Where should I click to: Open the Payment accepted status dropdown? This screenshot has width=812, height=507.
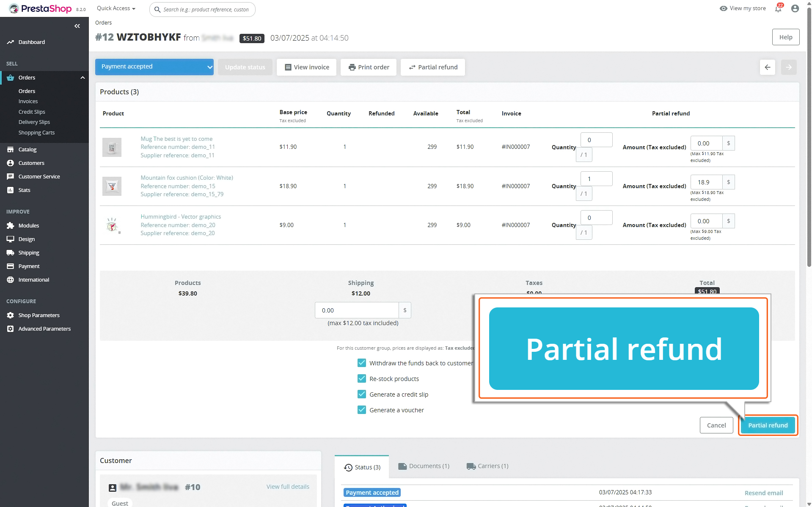(154, 67)
